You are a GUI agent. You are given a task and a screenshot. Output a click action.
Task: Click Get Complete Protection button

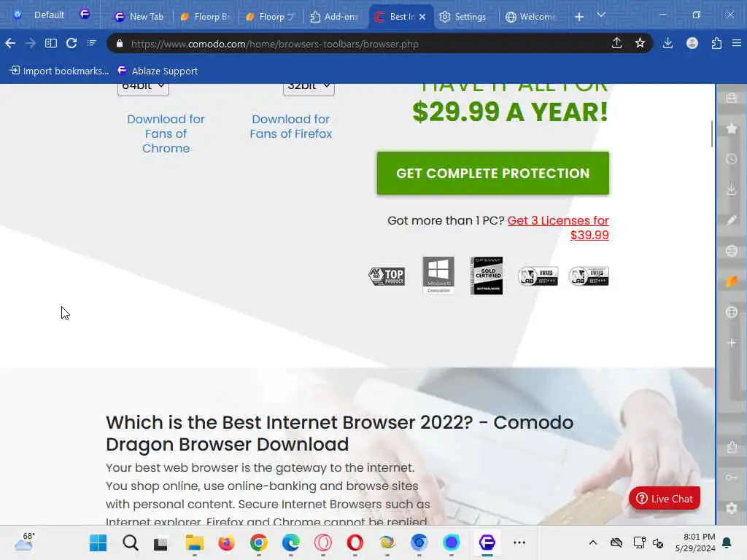[492, 174]
